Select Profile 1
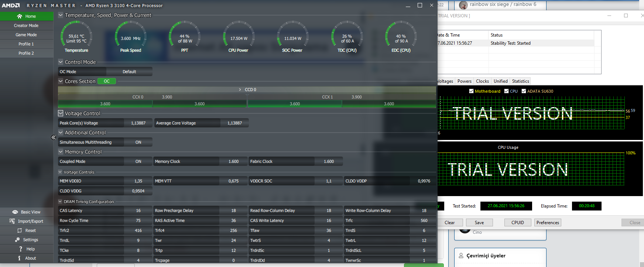 pos(27,44)
